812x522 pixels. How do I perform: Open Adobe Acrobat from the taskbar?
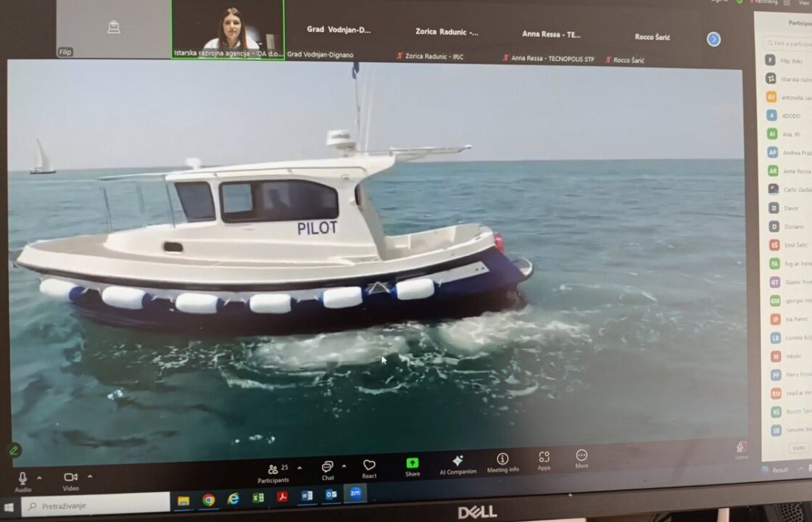coord(282,497)
